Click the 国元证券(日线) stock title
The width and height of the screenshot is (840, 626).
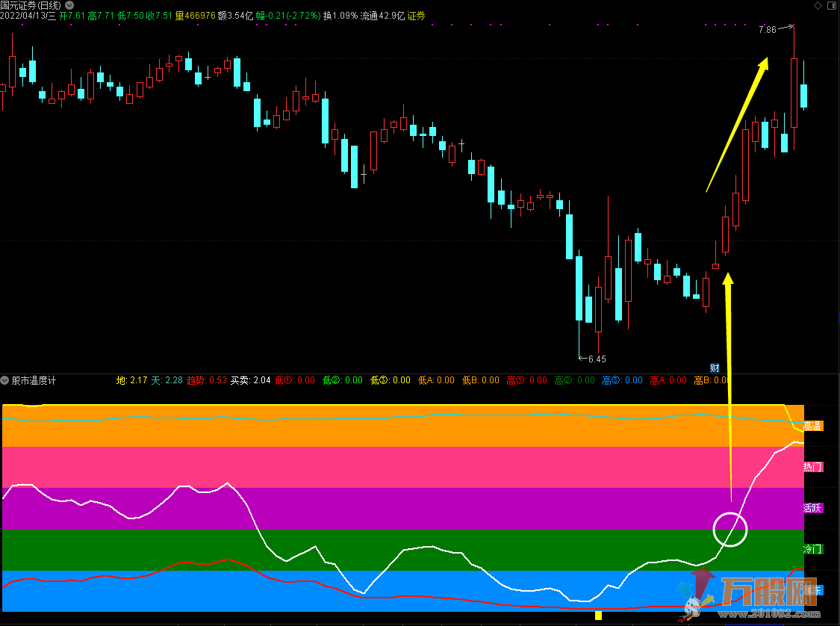(x=31, y=5)
